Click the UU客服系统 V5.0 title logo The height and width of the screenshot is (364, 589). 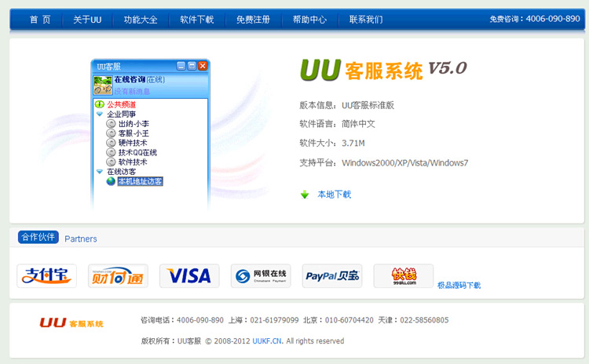pyautogui.click(x=383, y=70)
